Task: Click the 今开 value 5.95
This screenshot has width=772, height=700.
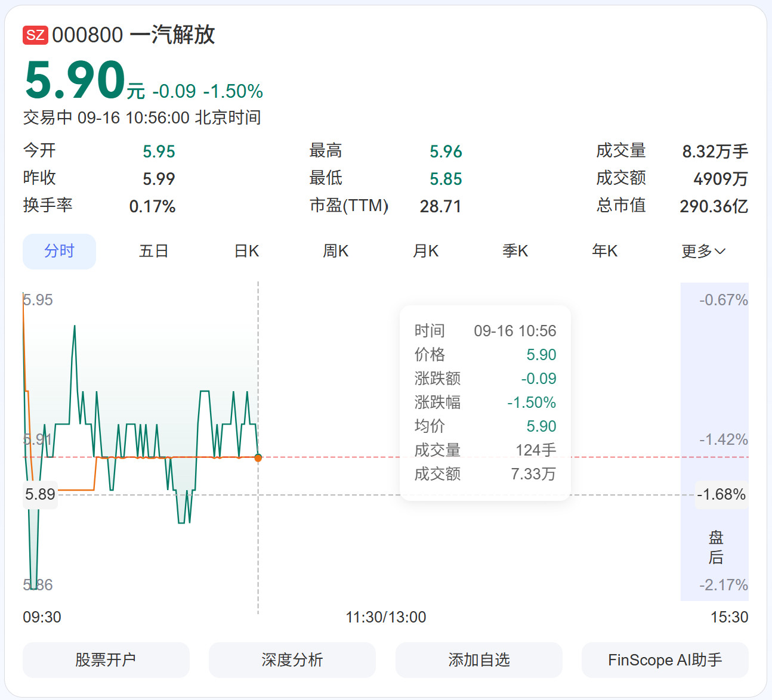Action: point(159,151)
